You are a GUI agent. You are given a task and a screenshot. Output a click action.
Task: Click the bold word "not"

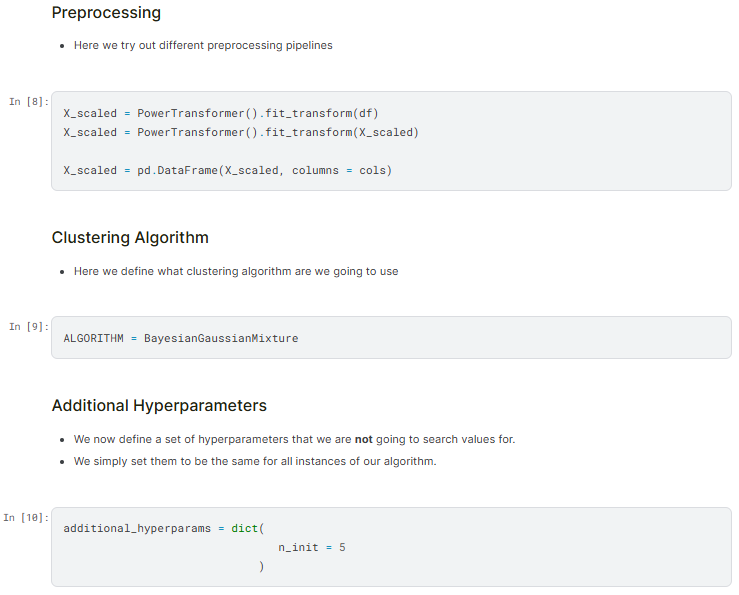coord(364,439)
